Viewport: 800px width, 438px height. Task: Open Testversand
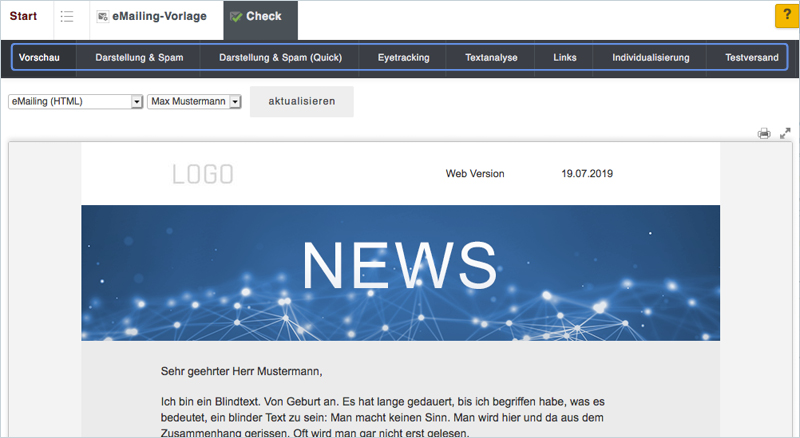point(752,58)
